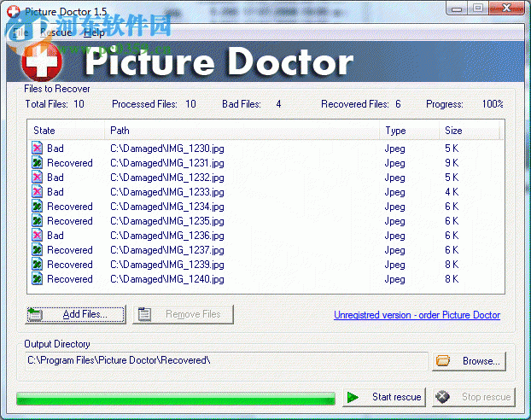Click the Recovered status icon for IMG_1239.jpg
The height and width of the screenshot is (420, 531).
[x=38, y=264]
